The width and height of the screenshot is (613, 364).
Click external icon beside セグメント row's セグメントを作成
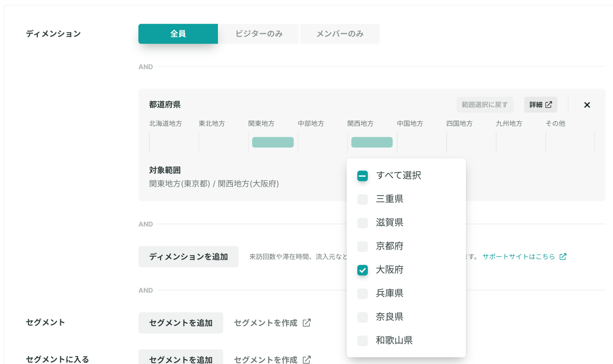click(x=307, y=323)
